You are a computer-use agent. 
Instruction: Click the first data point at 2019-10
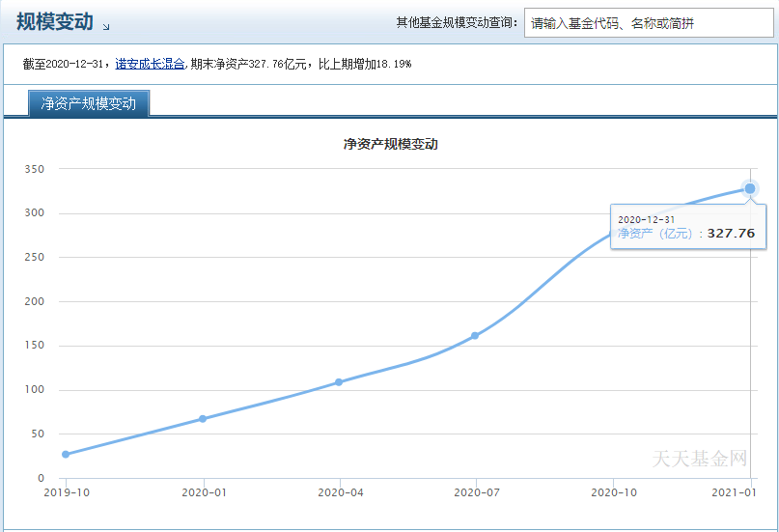(x=66, y=454)
